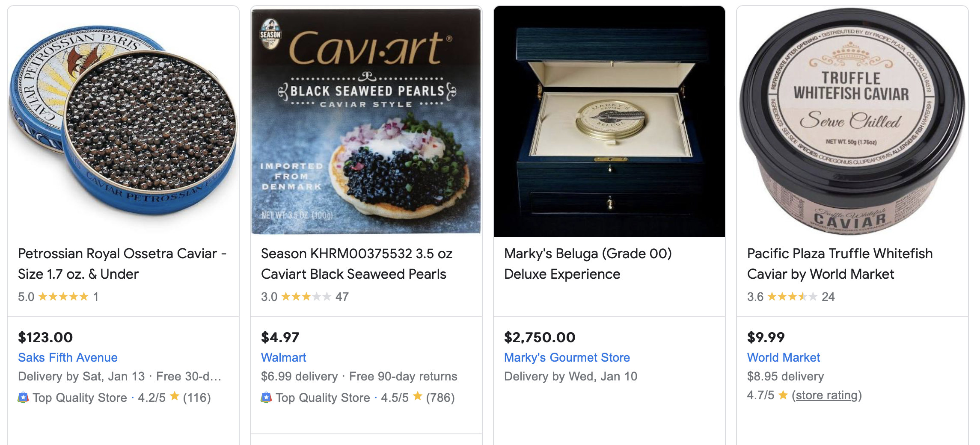This screenshot has height=445, width=980.
Task: Click the star next to Walmart 4.5/5 rating
Action: (418, 396)
